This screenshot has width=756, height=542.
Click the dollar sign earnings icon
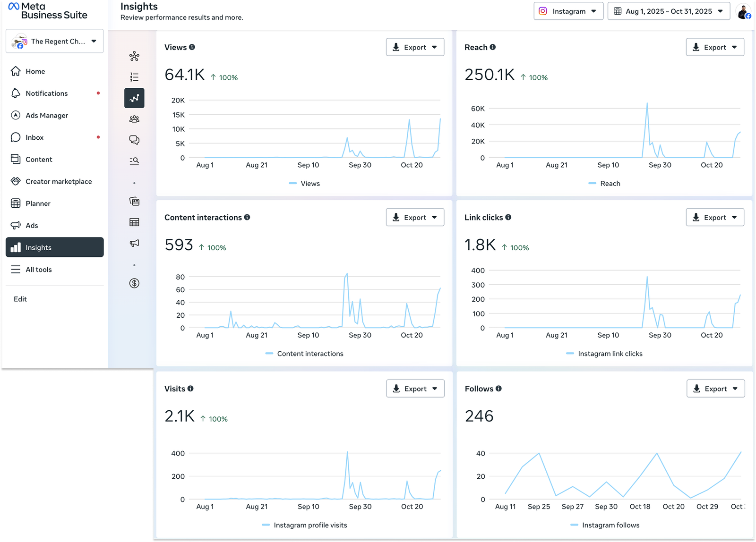click(134, 283)
